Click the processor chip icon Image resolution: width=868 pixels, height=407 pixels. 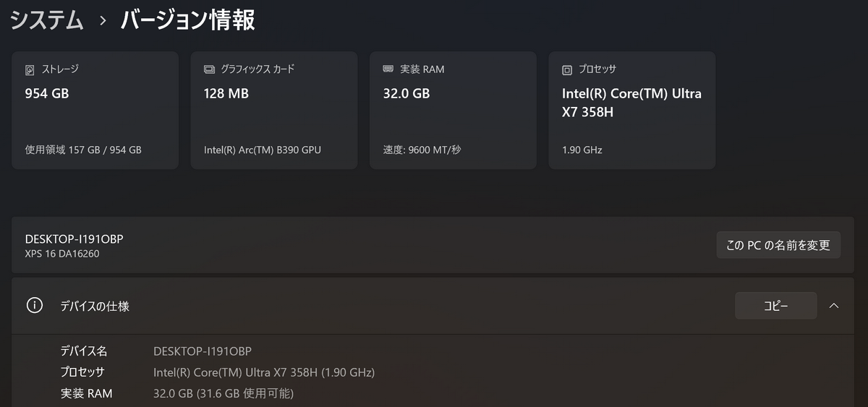(567, 70)
